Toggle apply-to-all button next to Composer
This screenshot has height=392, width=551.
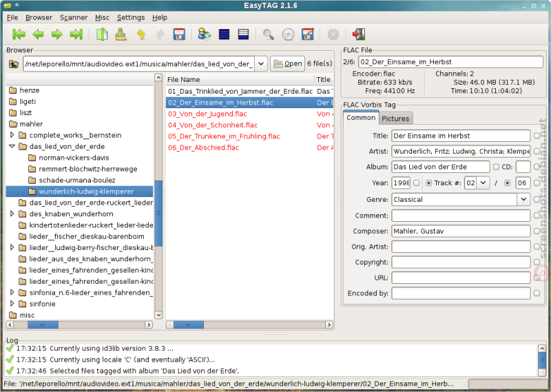[537, 231]
